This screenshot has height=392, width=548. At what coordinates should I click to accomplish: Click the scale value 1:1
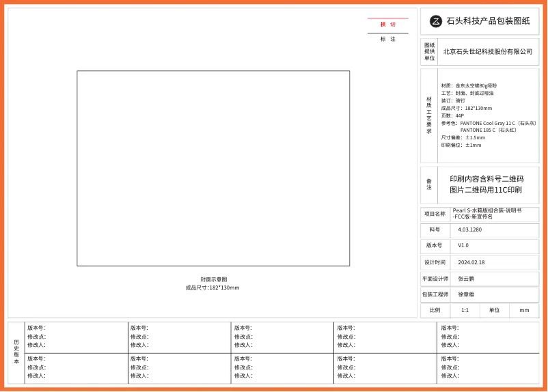pyautogui.click(x=465, y=310)
